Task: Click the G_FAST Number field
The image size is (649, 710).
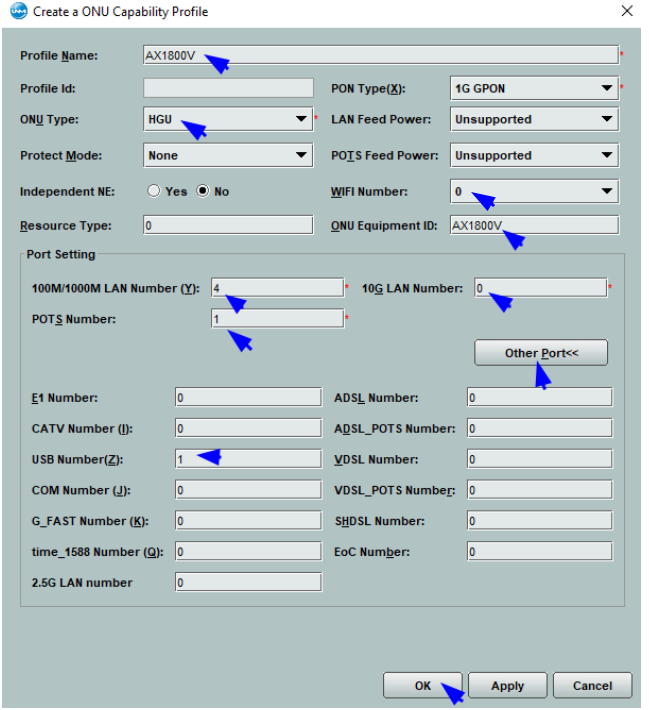Action: 249,520
